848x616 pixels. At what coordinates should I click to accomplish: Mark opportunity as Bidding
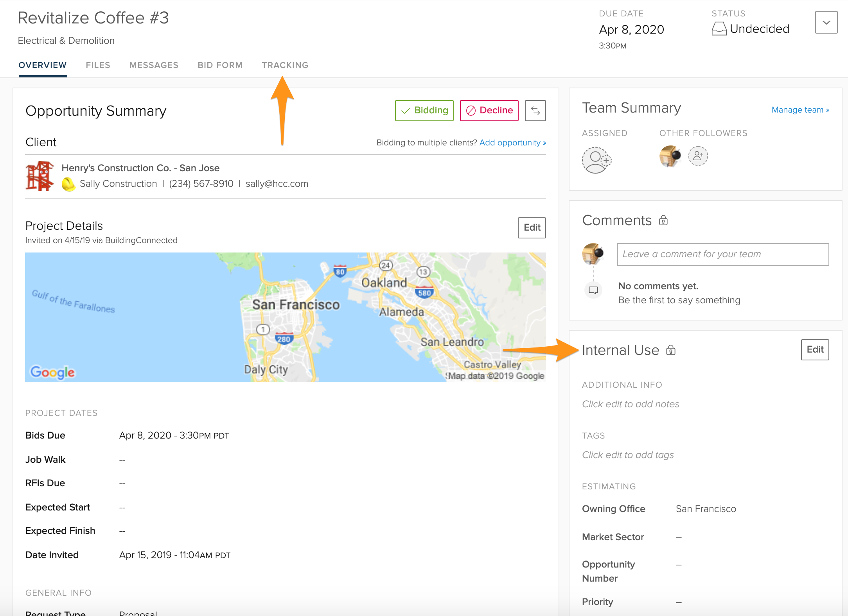pyautogui.click(x=424, y=111)
